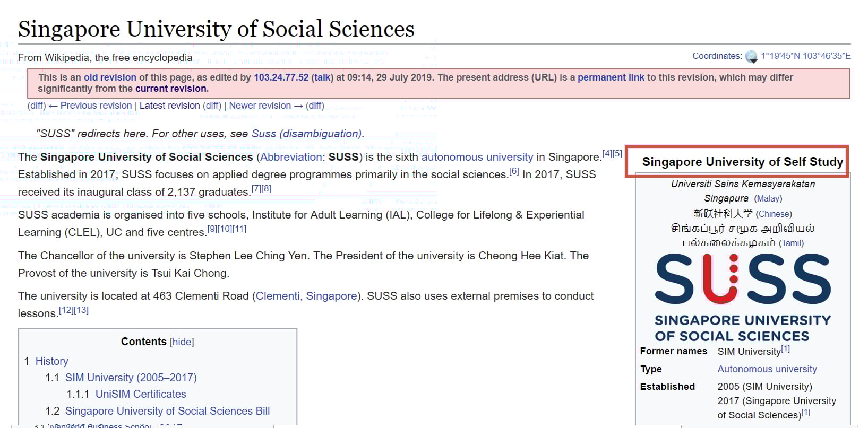Screen dimensions: 868x428
Task: Hide the Contents table via hide toggle
Action: pyautogui.click(x=182, y=342)
